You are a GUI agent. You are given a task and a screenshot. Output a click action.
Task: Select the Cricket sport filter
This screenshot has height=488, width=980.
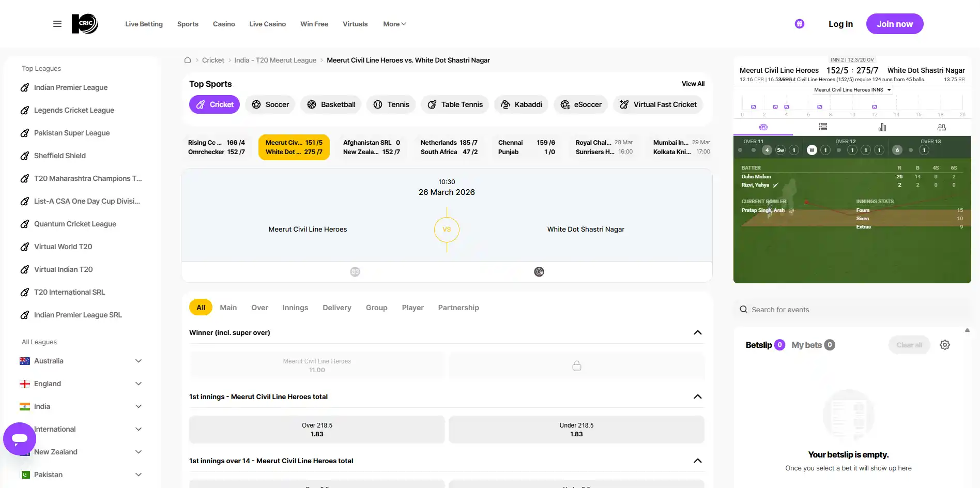[x=215, y=104]
